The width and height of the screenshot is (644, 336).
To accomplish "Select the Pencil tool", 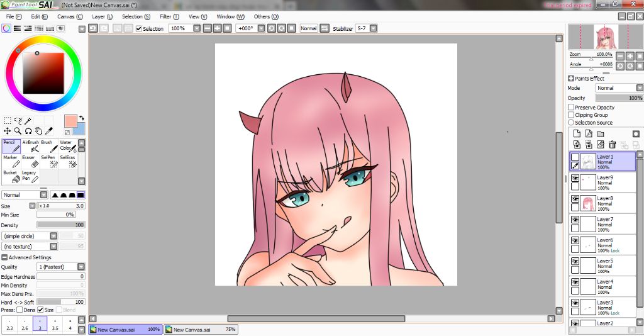I will tap(11, 146).
